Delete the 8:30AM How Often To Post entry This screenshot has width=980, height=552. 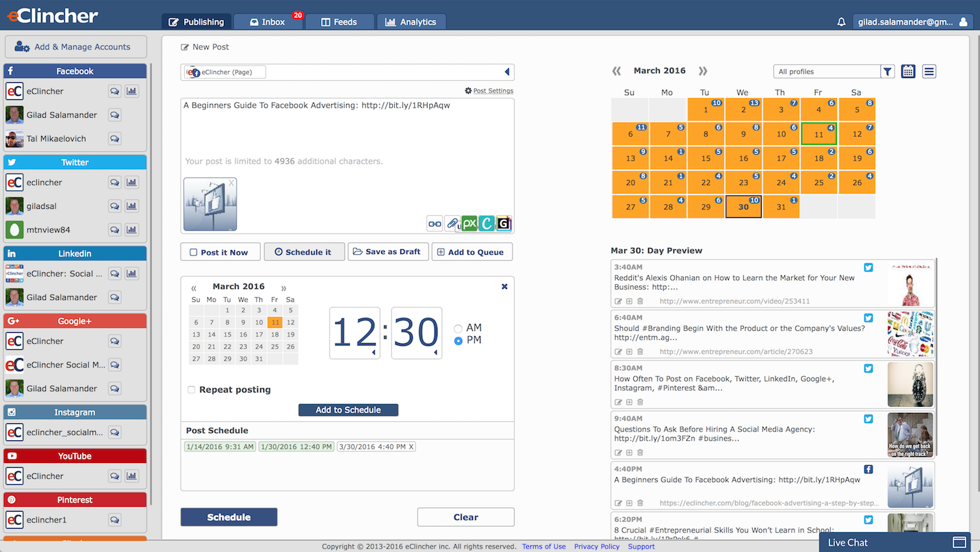click(640, 402)
